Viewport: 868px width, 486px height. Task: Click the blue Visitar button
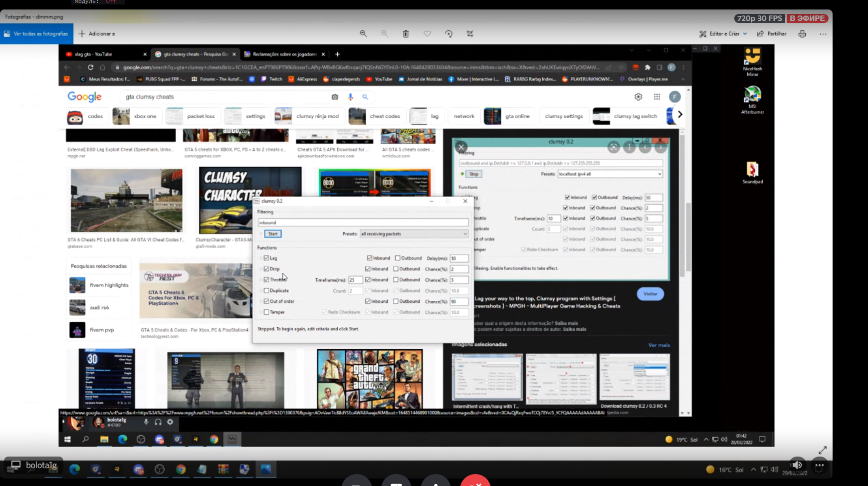pyautogui.click(x=651, y=294)
